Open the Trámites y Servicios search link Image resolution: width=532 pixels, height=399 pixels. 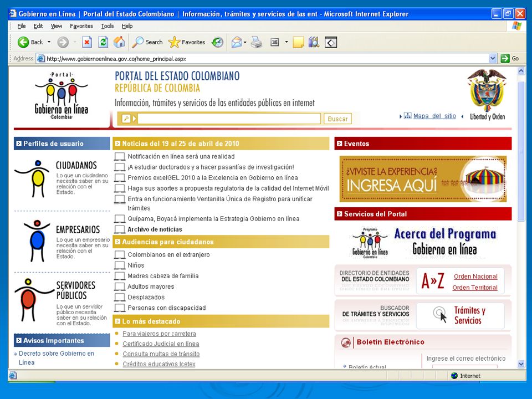click(x=469, y=315)
